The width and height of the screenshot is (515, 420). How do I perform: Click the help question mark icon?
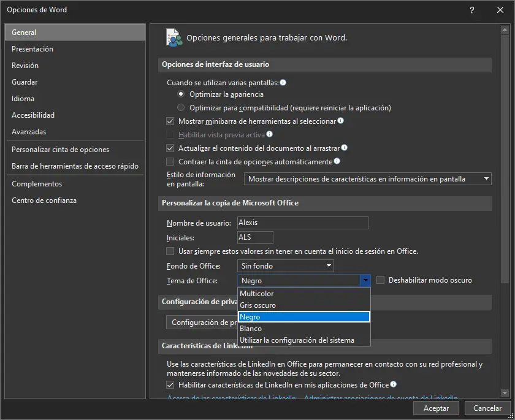471,10
